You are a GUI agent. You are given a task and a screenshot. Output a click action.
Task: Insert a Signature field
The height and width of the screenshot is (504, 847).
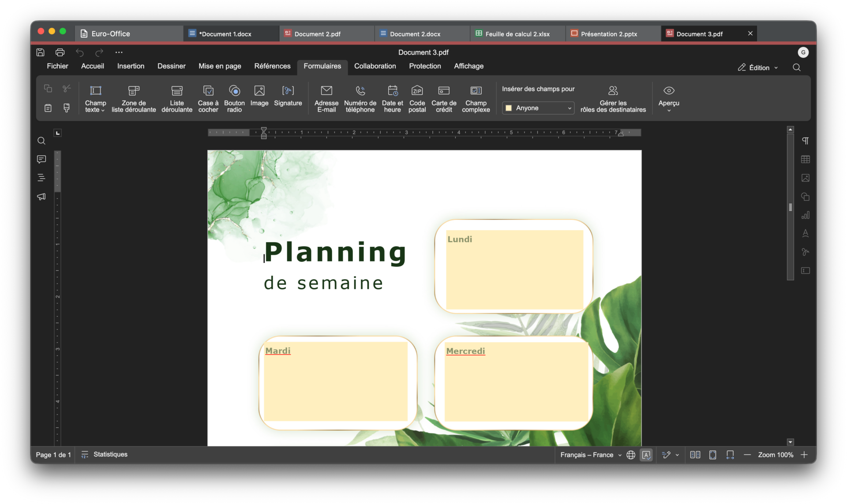(x=288, y=96)
